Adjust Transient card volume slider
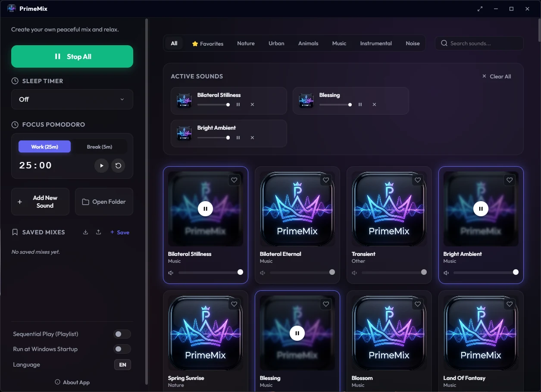The width and height of the screenshot is (541, 392). point(394,272)
